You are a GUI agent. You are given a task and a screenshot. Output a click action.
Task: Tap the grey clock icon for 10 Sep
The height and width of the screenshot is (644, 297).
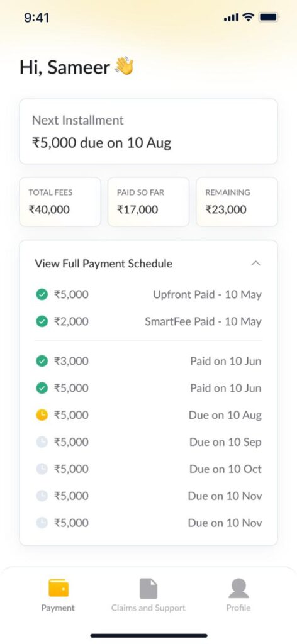click(x=42, y=442)
